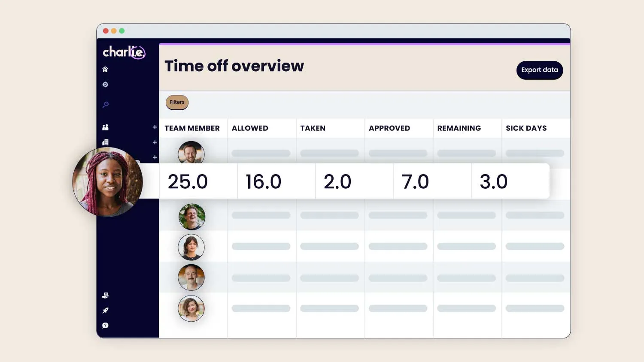Expand the plus beside the building icon
The image size is (644, 362).
tap(155, 142)
